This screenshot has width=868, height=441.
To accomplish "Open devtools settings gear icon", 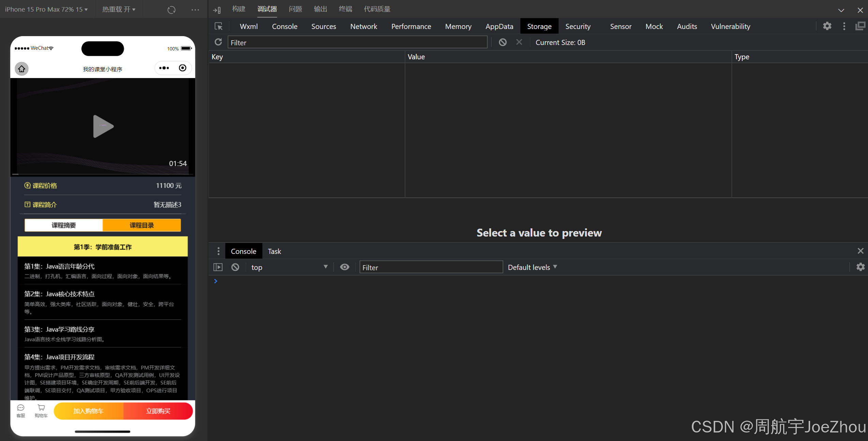I will [827, 26].
